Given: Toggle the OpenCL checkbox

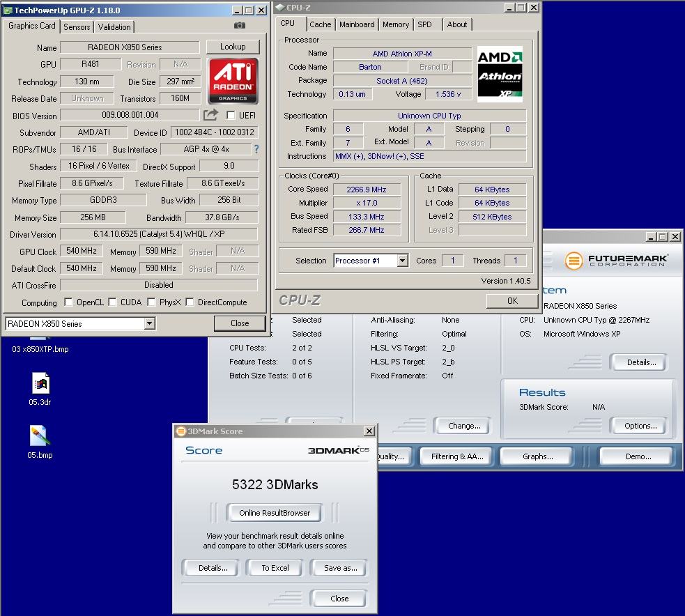Looking at the screenshot, I should tap(68, 302).
